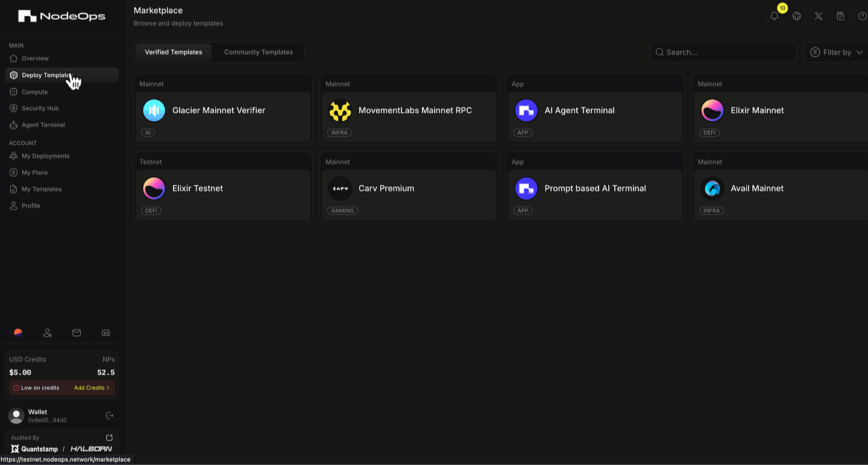
Task: Click the wallet address 0x9e00...94d0
Action: pyautogui.click(x=48, y=420)
